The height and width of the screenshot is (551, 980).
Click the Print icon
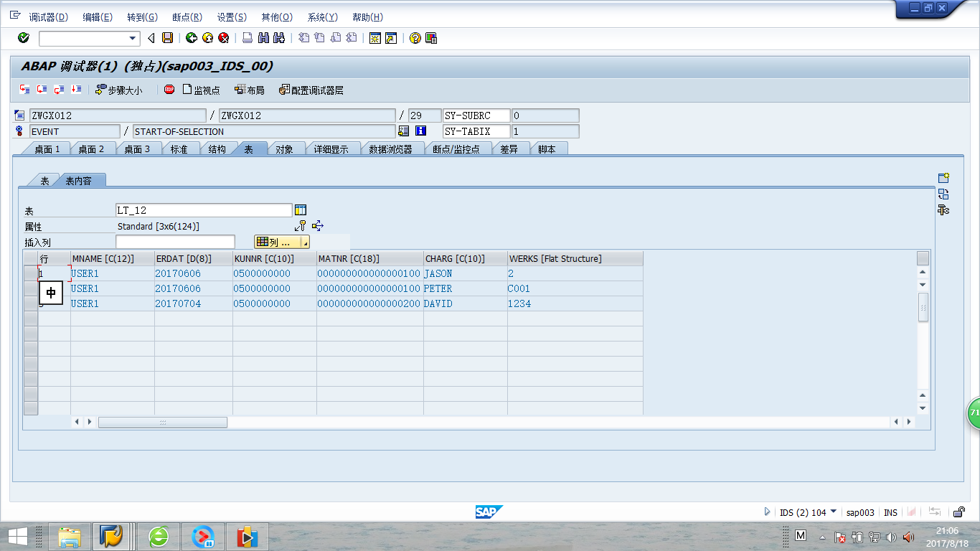tap(247, 38)
